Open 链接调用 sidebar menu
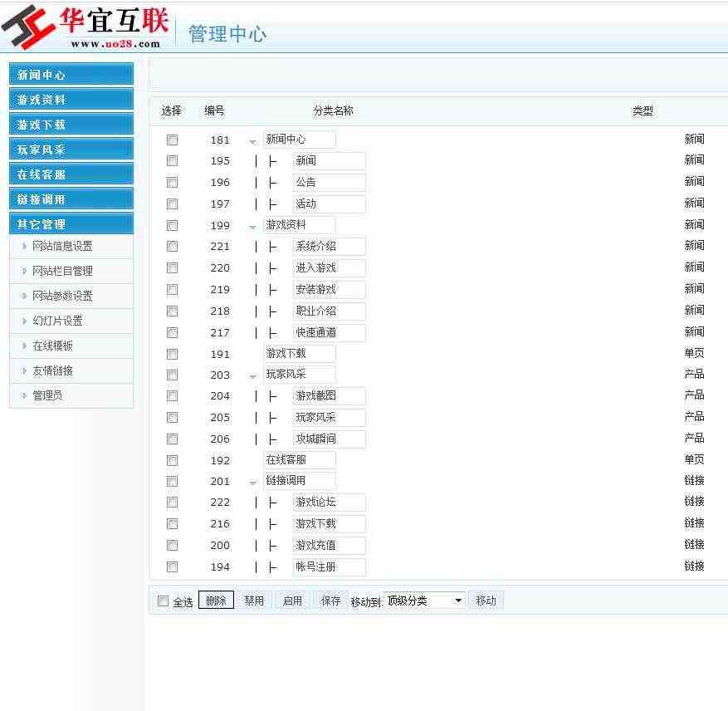Screen dimensions: 728x711 click(71, 199)
